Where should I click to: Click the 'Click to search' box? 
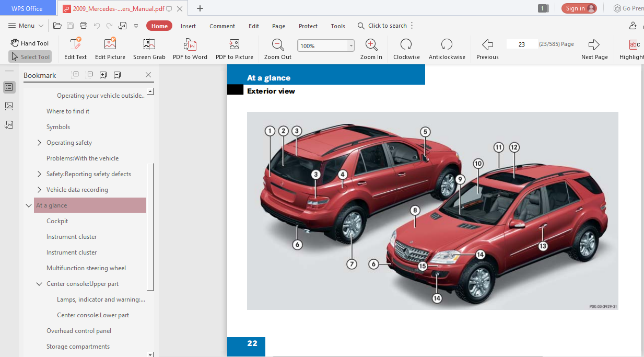(382, 26)
